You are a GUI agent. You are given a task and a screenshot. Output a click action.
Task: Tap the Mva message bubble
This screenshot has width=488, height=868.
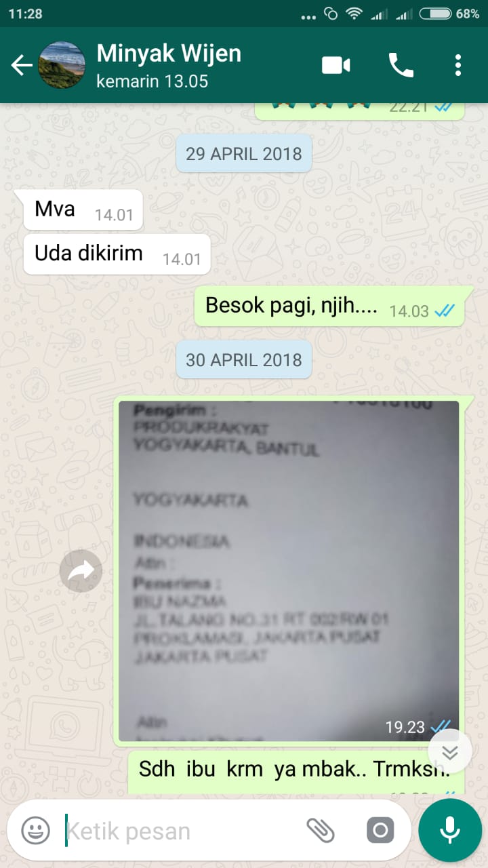pyautogui.click(x=83, y=210)
